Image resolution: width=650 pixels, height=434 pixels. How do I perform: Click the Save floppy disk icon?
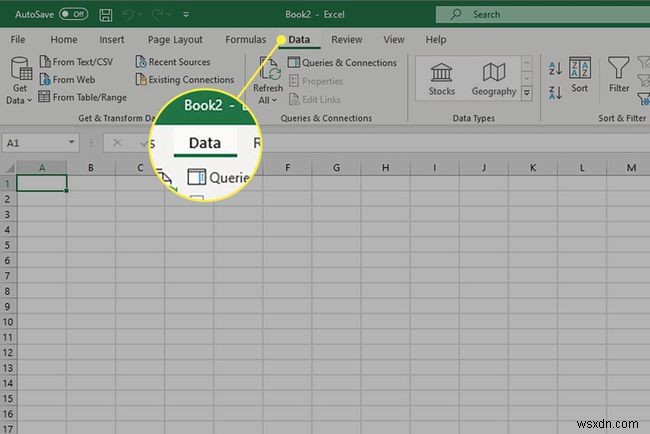click(x=106, y=15)
